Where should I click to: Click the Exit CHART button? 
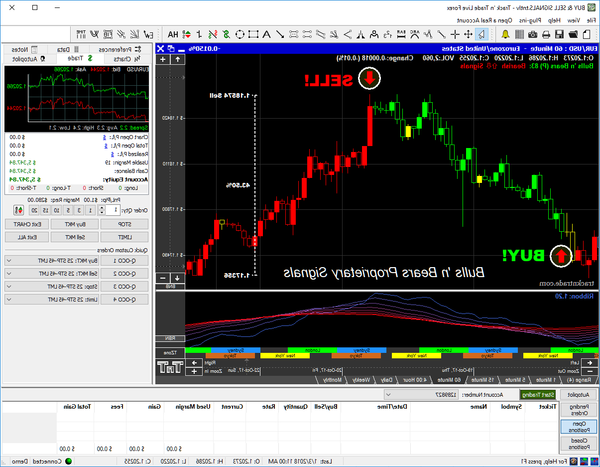click(27, 224)
